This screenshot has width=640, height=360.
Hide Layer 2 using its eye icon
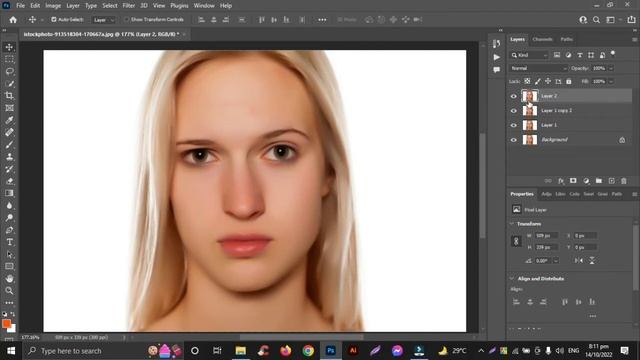tap(513, 96)
